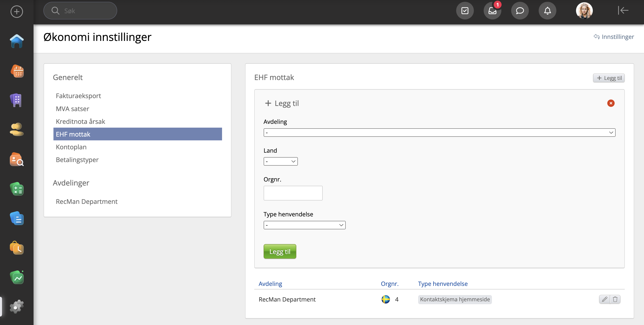
Task: Click the notification bell icon
Action: 547,11
